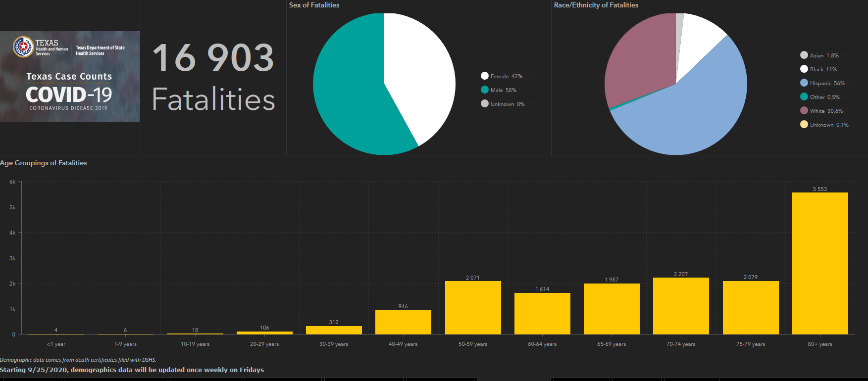Click the Hispanic legend color marker
Screen dimensions: 868x381
coord(804,83)
